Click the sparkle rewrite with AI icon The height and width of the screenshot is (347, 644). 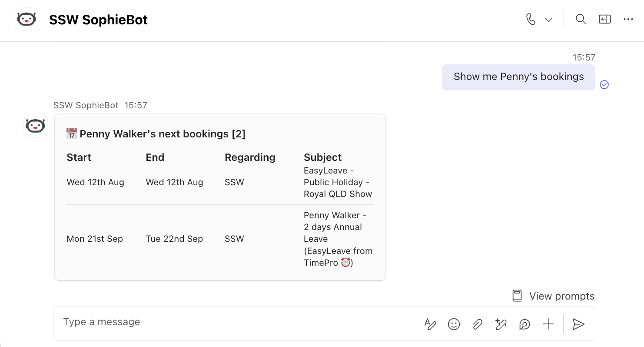click(501, 324)
